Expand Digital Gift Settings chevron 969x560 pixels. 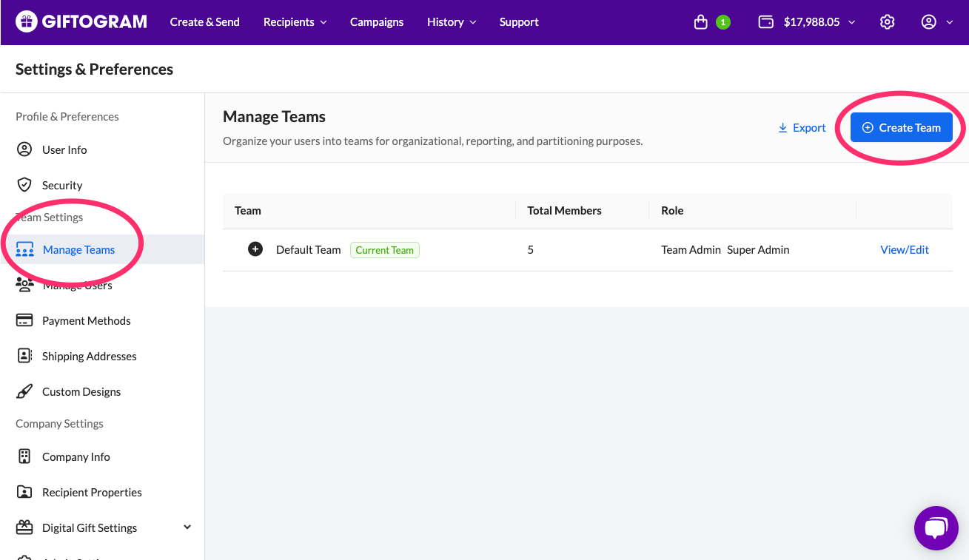[x=187, y=527]
